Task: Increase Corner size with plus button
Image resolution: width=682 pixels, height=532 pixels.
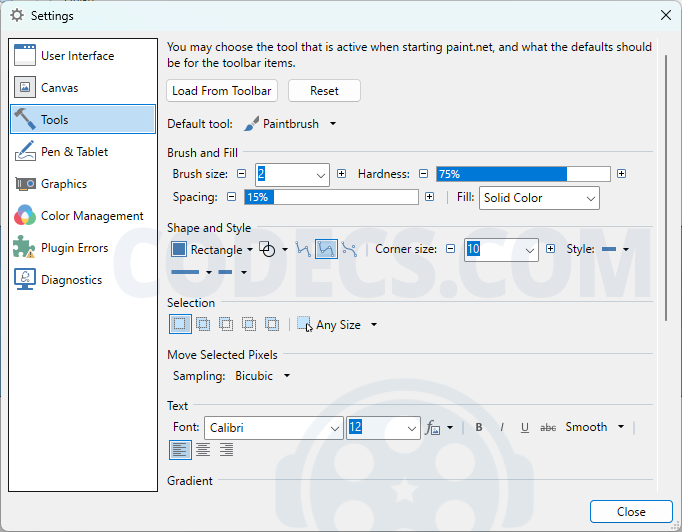Action: 550,249
